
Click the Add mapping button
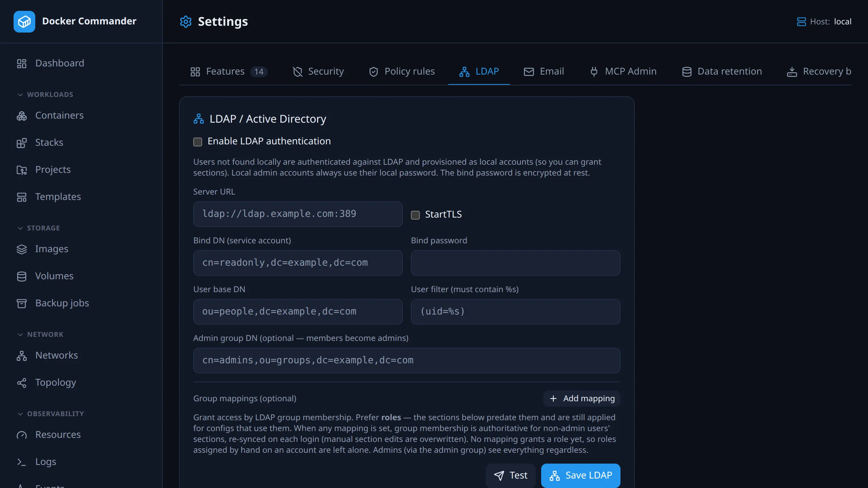(x=582, y=399)
